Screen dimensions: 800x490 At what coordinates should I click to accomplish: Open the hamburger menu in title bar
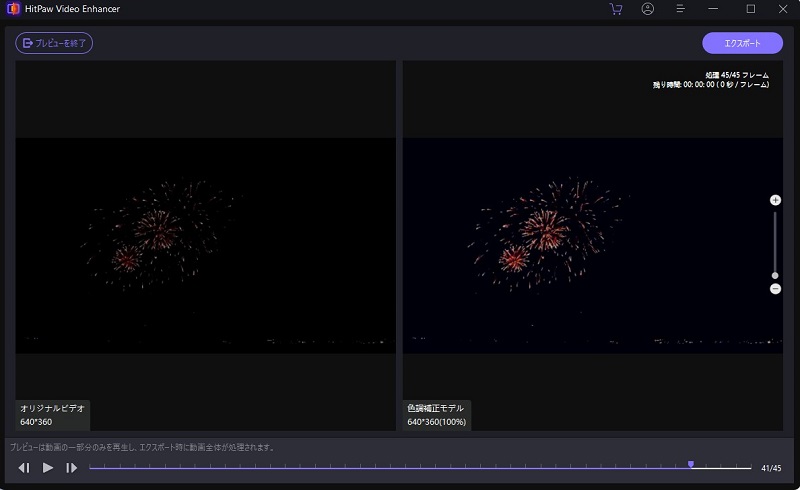[x=680, y=9]
